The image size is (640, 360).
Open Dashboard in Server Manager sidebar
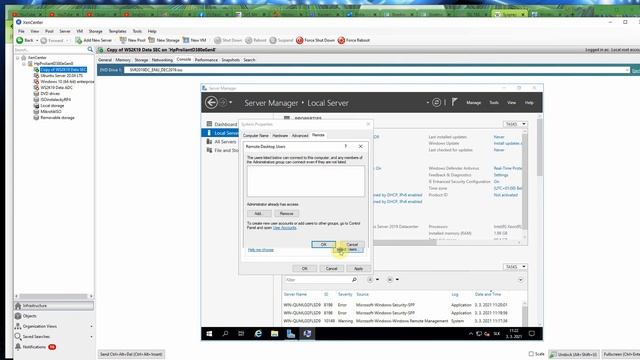(225, 124)
